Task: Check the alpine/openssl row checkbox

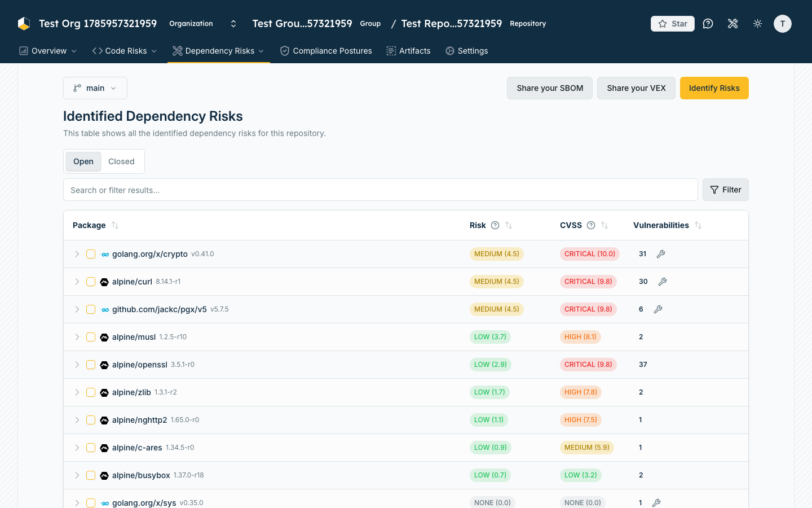Action: coord(91,365)
